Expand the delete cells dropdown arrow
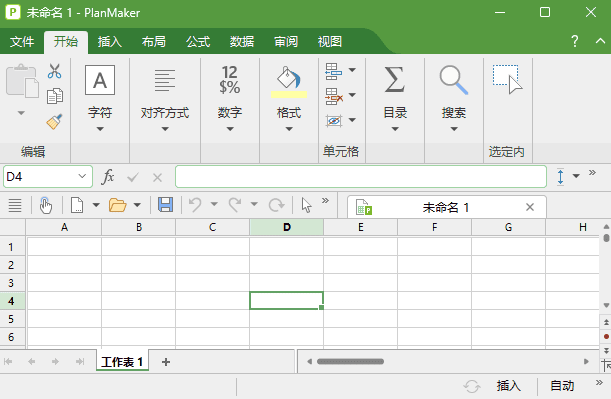Screen dimensions: 611x399 point(352,95)
